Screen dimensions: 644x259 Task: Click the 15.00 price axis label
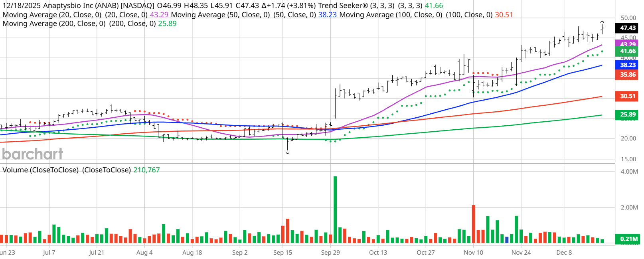click(628, 159)
